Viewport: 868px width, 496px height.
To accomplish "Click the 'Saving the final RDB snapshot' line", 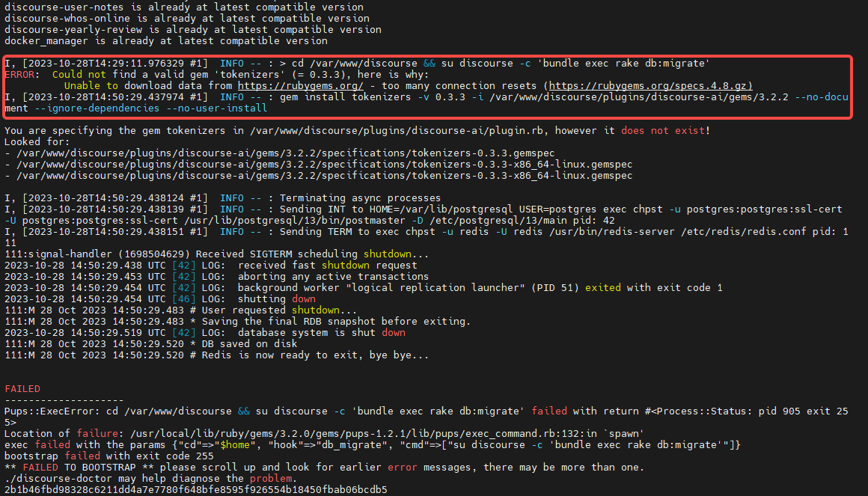I will pos(237,321).
